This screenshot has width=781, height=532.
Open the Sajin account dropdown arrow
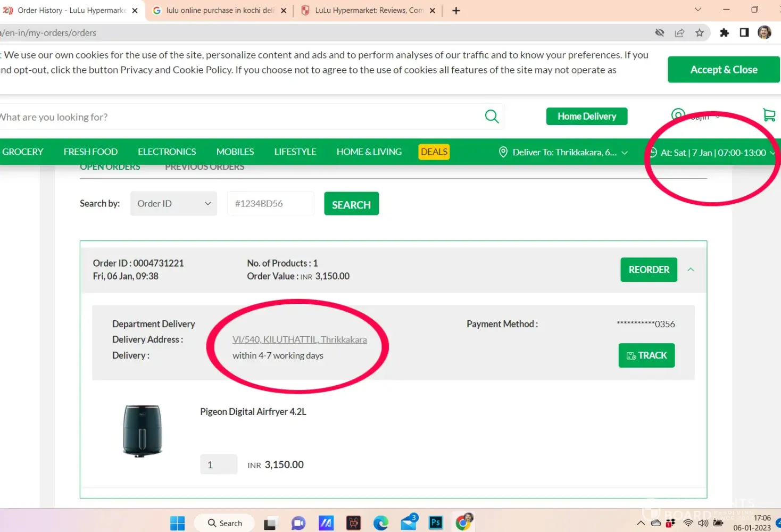click(718, 117)
